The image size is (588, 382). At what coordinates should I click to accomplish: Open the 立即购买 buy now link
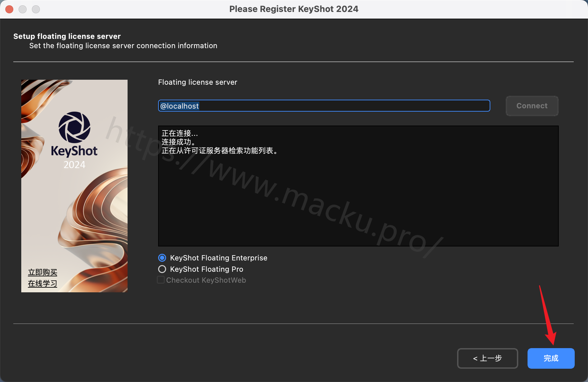click(x=43, y=272)
